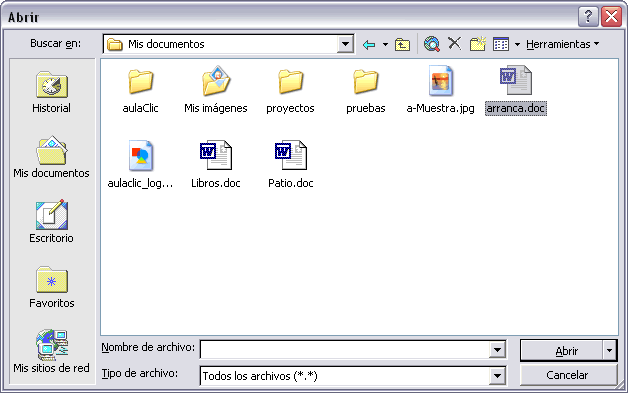Open the Herramientas menu
This screenshot has width=628, height=393.
point(562,44)
